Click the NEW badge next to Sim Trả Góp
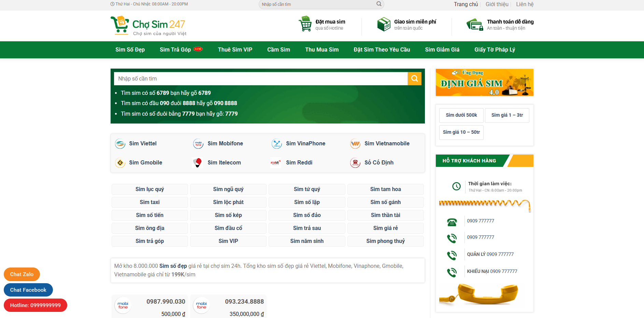Viewport: 644px width, 318px height. coord(198,49)
